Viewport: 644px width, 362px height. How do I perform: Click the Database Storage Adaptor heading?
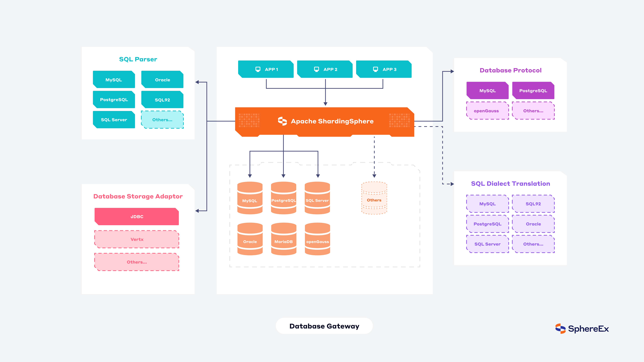pos(138,196)
